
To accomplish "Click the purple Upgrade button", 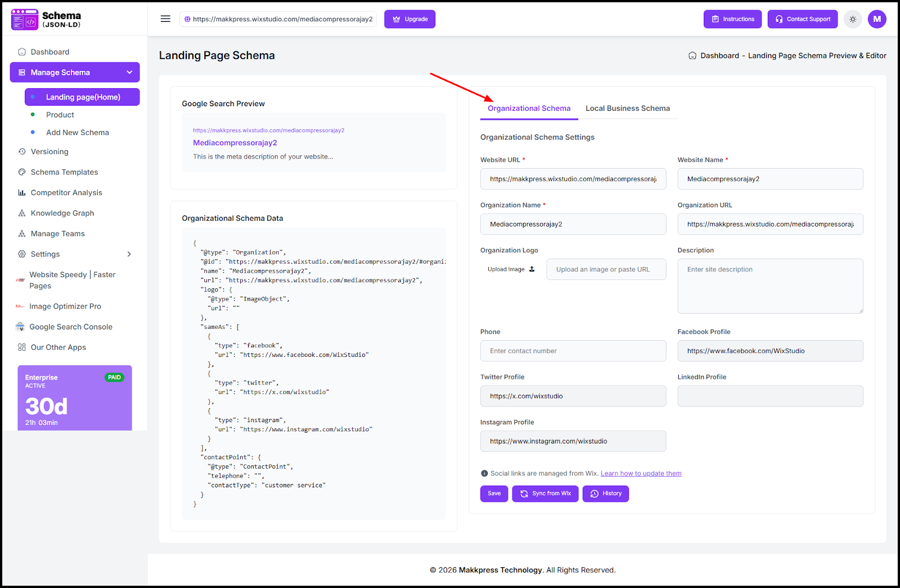I will pyautogui.click(x=409, y=19).
